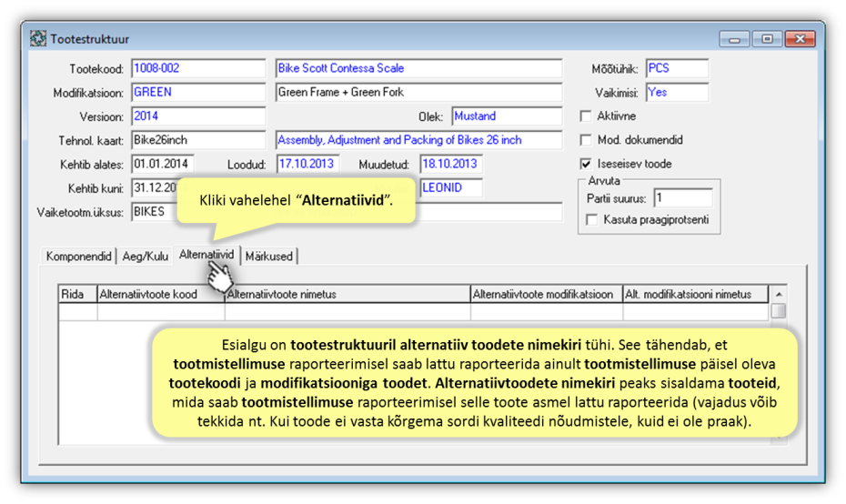Go to the Märkused tab
The height and width of the screenshot is (504, 846).
[268, 257]
